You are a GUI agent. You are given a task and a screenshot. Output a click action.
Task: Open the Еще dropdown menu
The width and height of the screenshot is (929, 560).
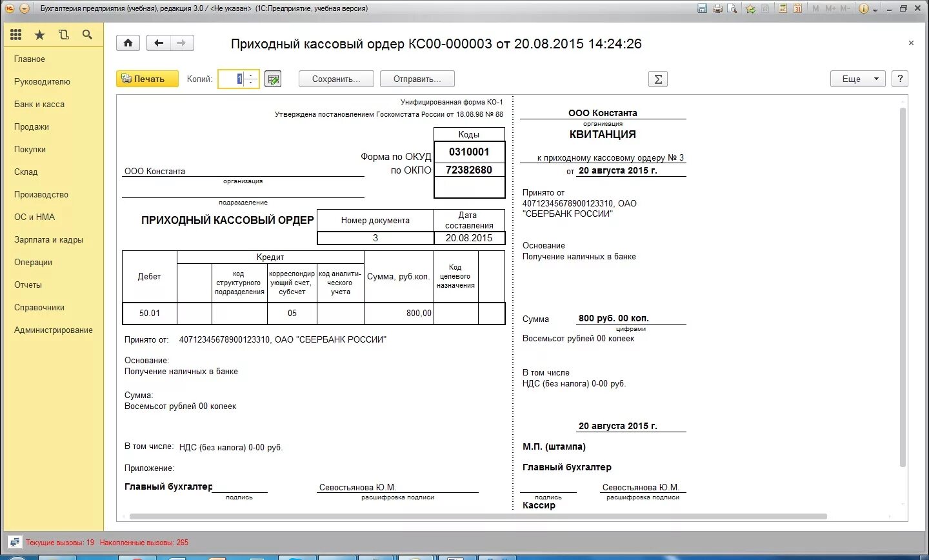(x=857, y=79)
